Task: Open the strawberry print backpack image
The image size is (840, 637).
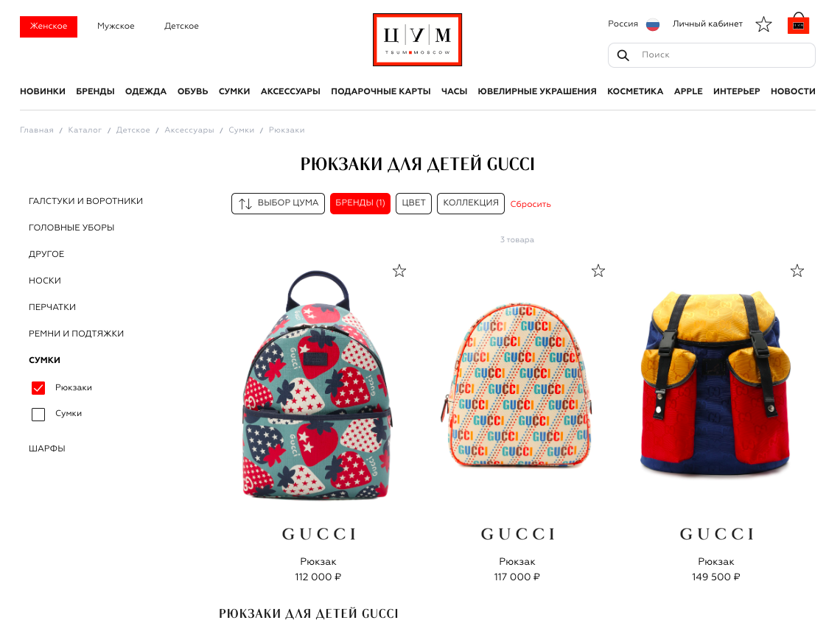Action: pos(318,385)
